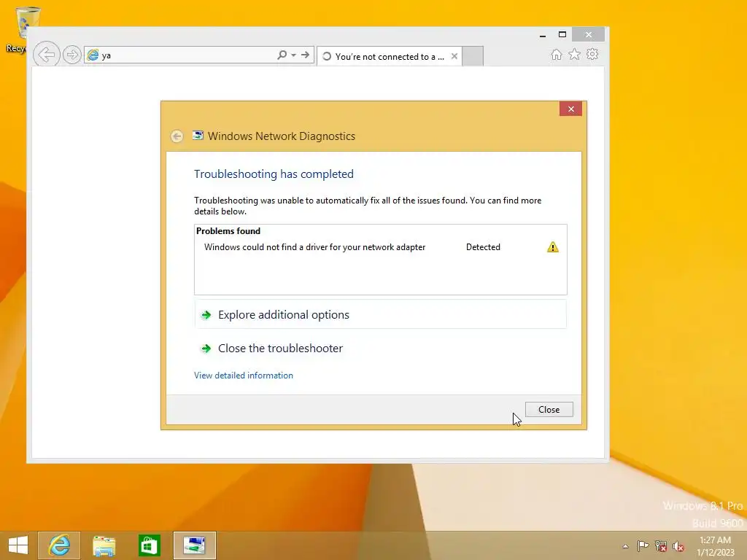Click the Go arrow in address bar
The width and height of the screenshot is (747, 560).
(x=306, y=55)
